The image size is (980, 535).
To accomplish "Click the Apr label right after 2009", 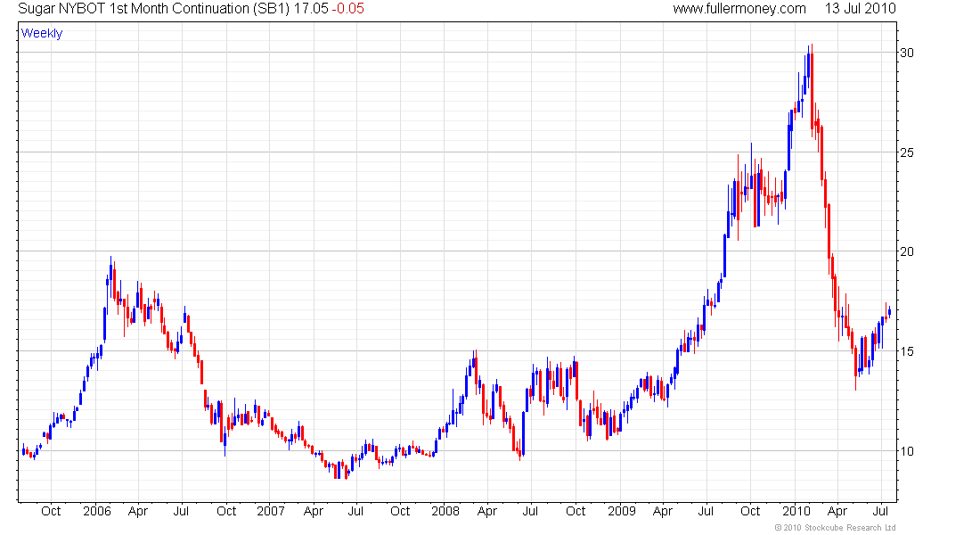I will [663, 511].
